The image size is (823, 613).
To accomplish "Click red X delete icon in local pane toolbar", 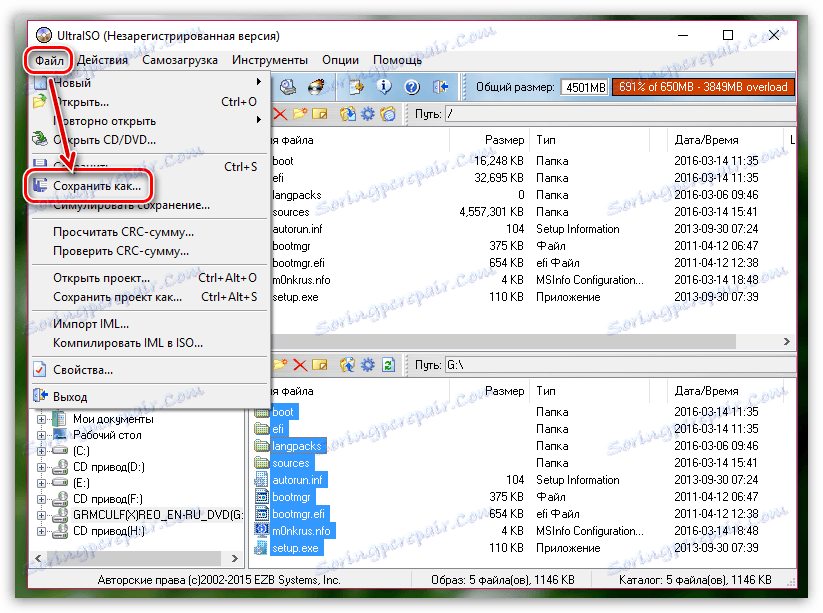I will coord(300,365).
